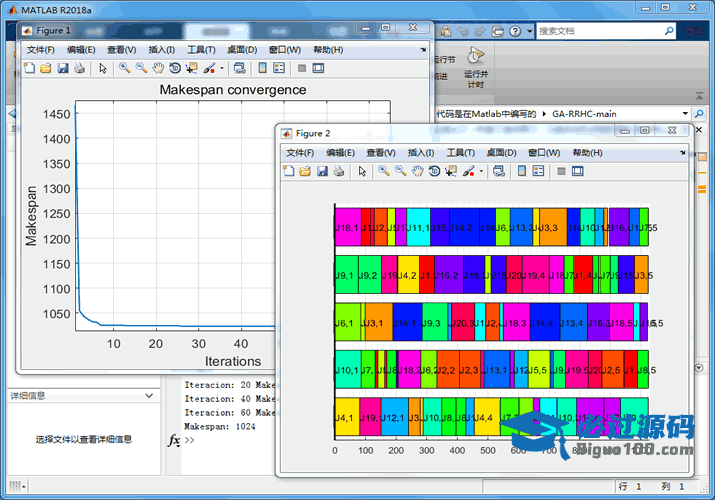
Task: Click Print icon in Figure 2 toolbar
Action: (339, 171)
